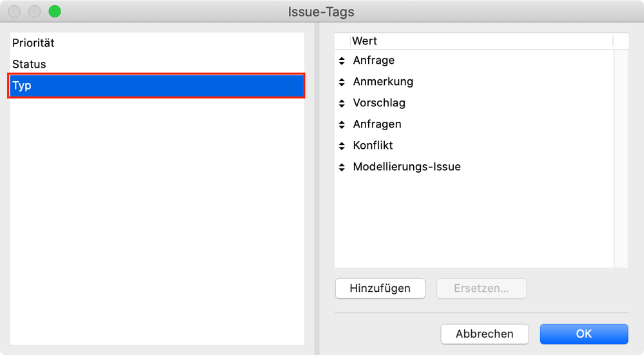Choose the Vorschlag value entry
644x355 pixels.
pos(379,103)
